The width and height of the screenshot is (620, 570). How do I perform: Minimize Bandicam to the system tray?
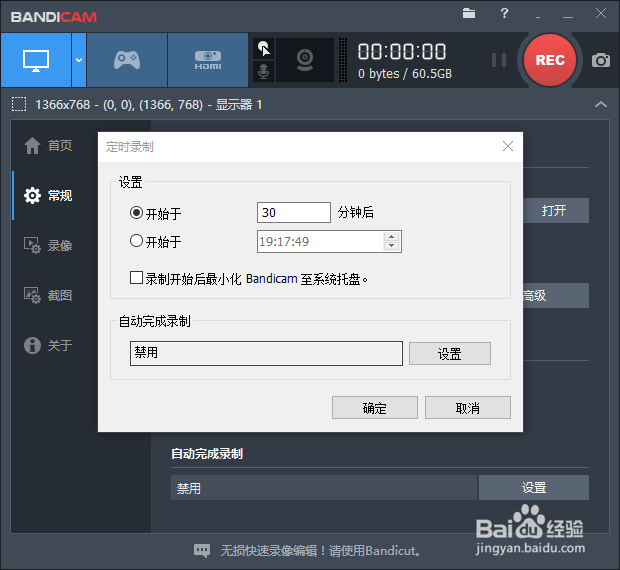pos(538,16)
